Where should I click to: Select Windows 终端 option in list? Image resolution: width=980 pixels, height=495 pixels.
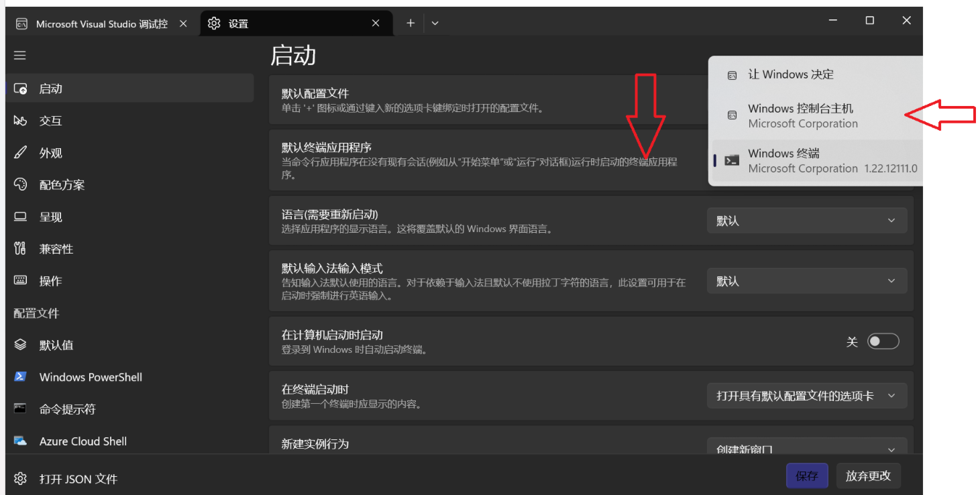point(816,161)
